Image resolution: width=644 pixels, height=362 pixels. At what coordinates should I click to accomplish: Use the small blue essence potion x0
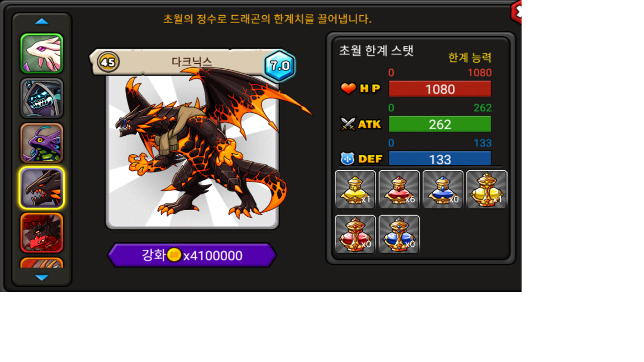click(x=443, y=189)
